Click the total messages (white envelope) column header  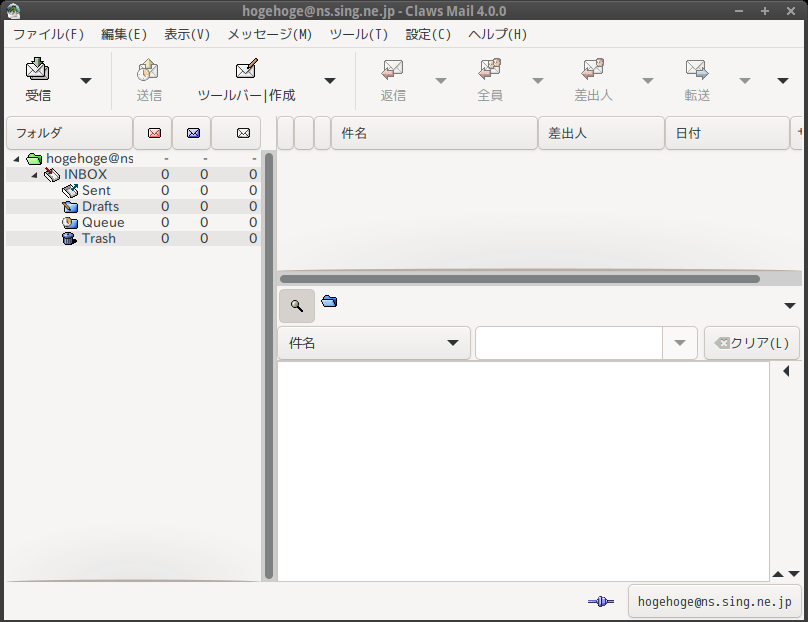[x=237, y=133]
